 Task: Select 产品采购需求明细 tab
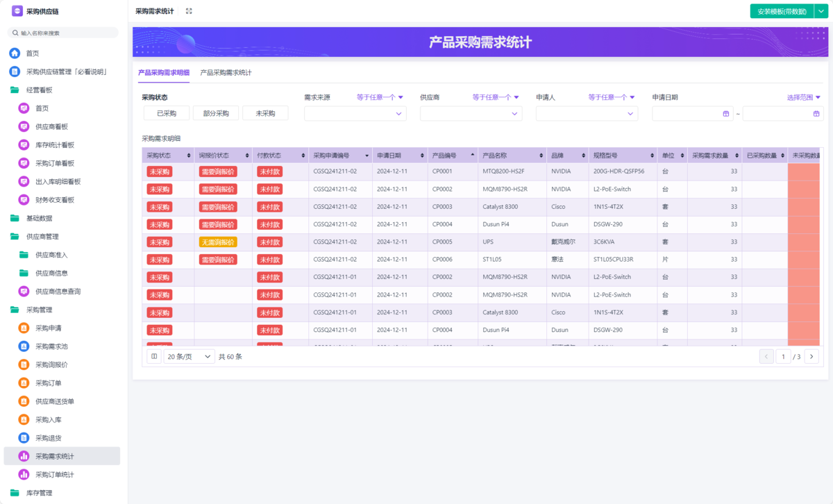164,72
